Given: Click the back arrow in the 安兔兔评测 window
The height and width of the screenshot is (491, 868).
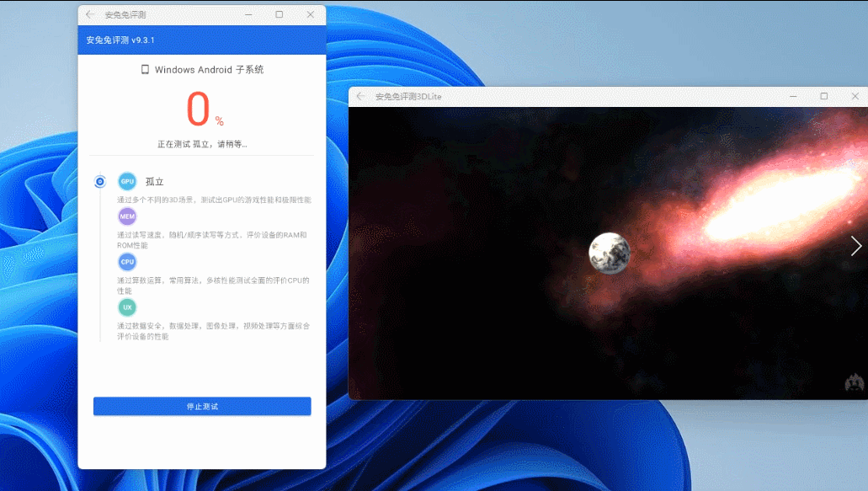Looking at the screenshot, I should tap(90, 14).
